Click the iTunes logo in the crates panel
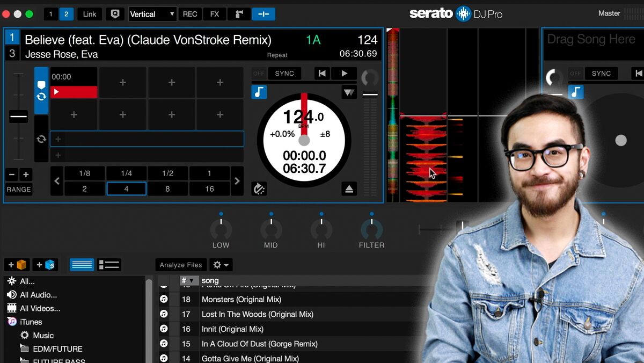The width and height of the screenshot is (644, 363). (x=12, y=322)
